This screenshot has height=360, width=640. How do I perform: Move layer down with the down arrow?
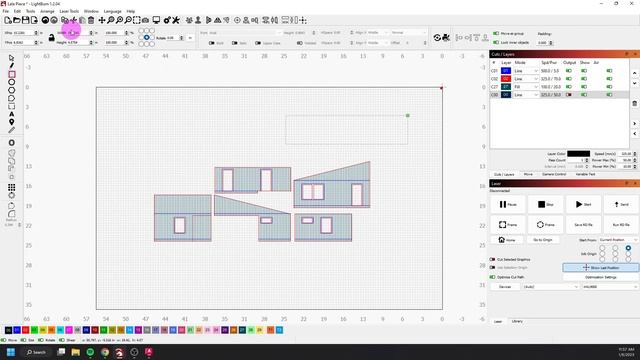(x=635, y=83)
